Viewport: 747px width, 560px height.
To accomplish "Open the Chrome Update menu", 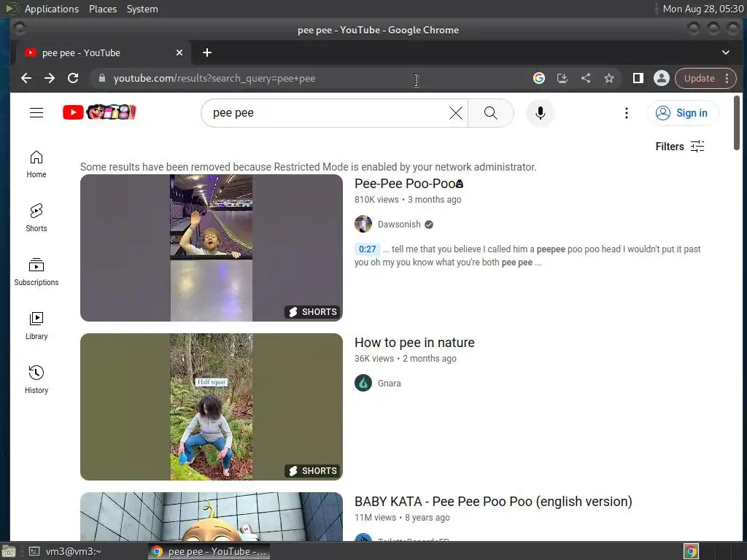I will coord(705,78).
